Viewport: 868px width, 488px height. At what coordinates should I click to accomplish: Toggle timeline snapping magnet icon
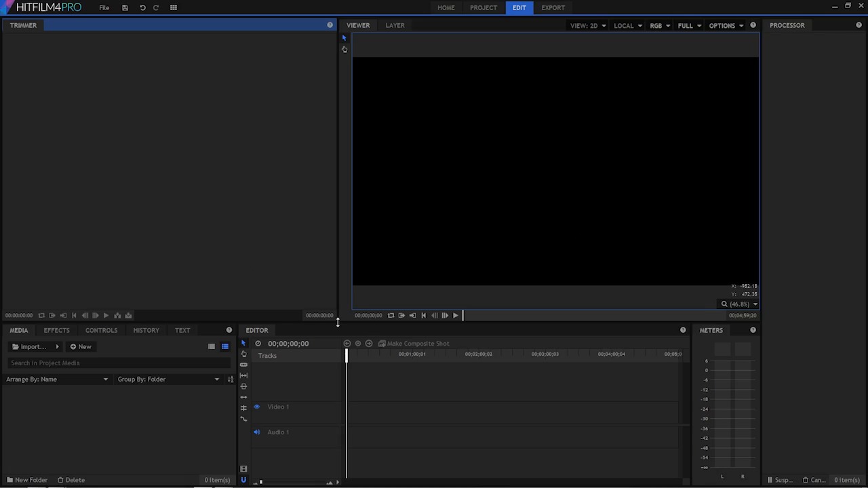243,480
